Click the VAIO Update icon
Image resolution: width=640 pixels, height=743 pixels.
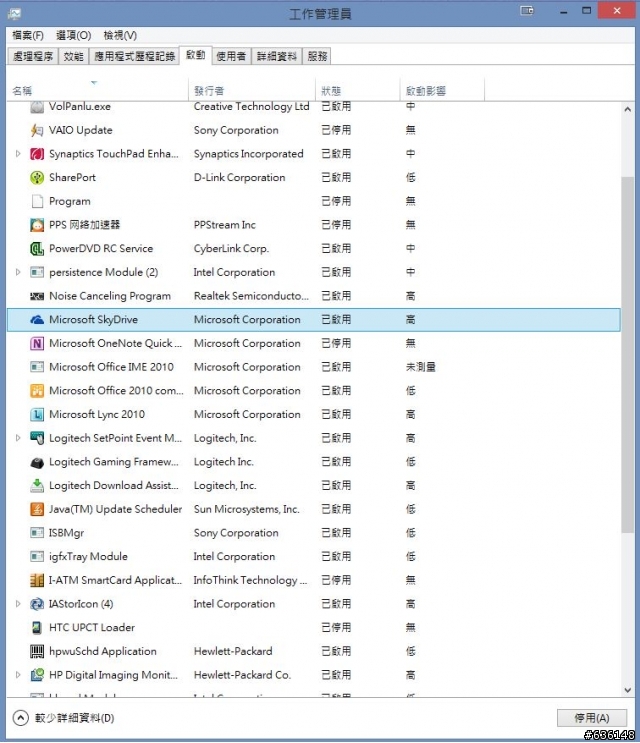pos(37,130)
